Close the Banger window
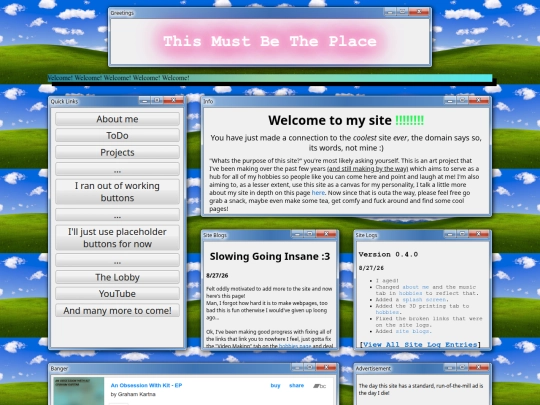Image resolution: width=540 pixels, height=405 pixels. (326, 367)
